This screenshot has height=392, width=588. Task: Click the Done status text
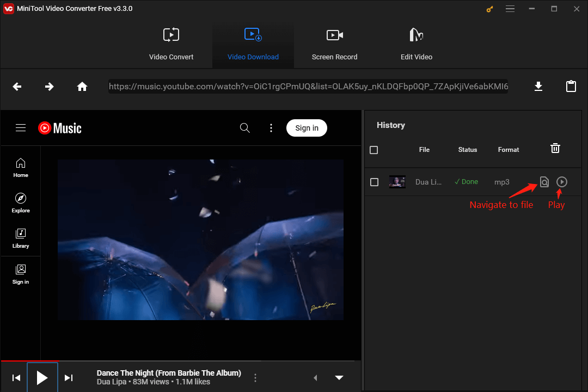[466, 181]
